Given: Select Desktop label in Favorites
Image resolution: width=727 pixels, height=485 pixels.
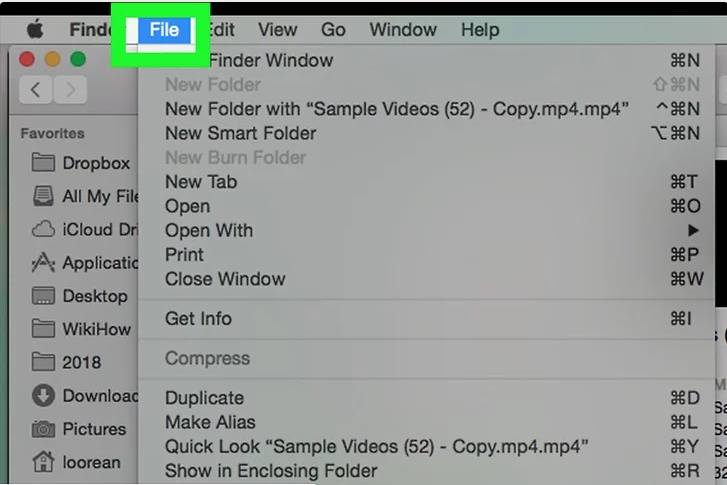Looking at the screenshot, I should 95,296.
